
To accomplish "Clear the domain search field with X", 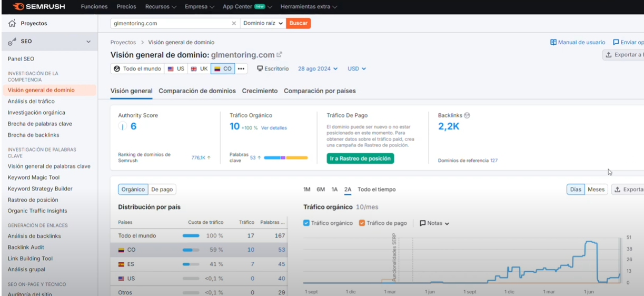I will click(234, 23).
